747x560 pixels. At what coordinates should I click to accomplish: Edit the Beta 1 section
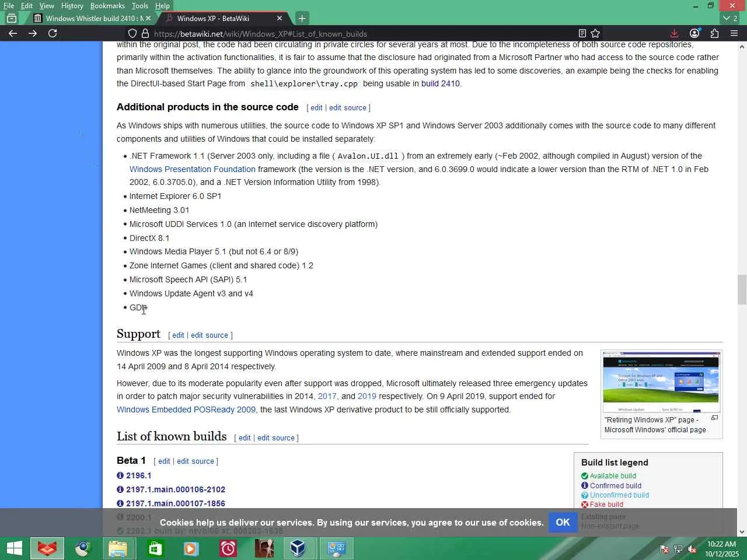click(164, 461)
